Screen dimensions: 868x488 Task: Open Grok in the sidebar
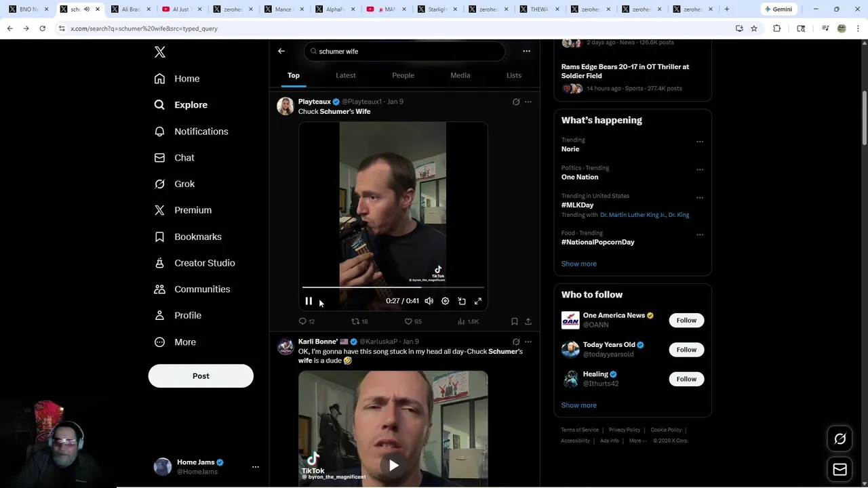click(174, 184)
